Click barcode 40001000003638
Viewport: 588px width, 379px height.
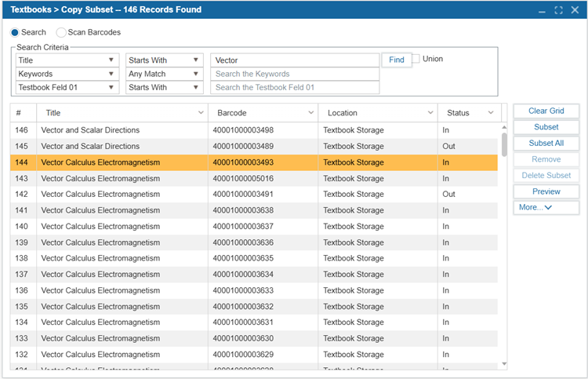click(243, 210)
